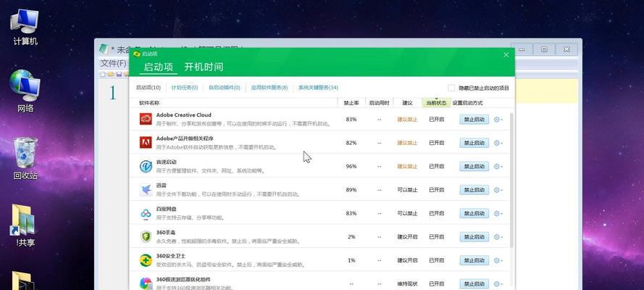
Task: Select the 360极速浏览器优化组件 icon
Action: (146, 283)
